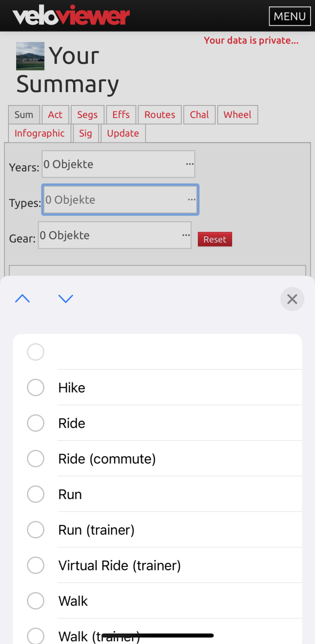Click the VeloViewer logo

71,16
